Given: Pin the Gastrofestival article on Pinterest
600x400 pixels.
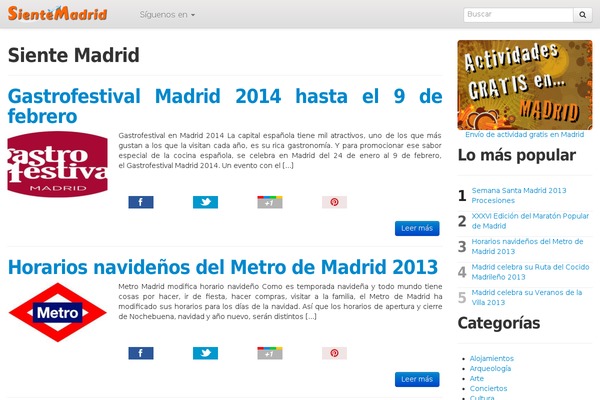Looking at the screenshot, I should coord(334,202).
